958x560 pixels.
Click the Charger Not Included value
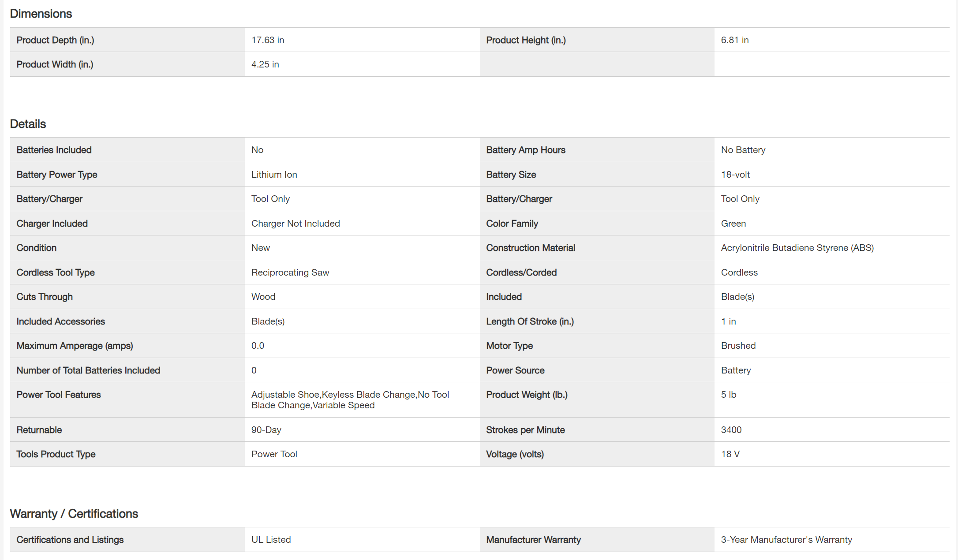point(296,224)
